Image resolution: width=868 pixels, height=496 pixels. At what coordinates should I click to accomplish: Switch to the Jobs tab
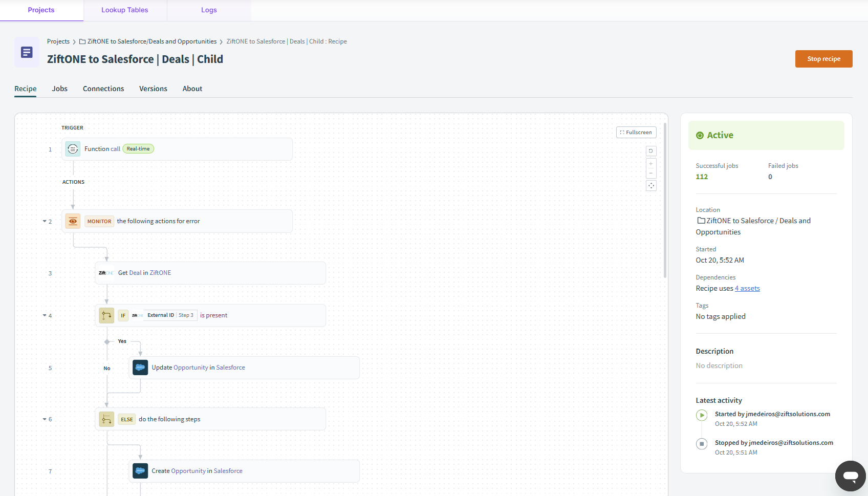[60, 89]
